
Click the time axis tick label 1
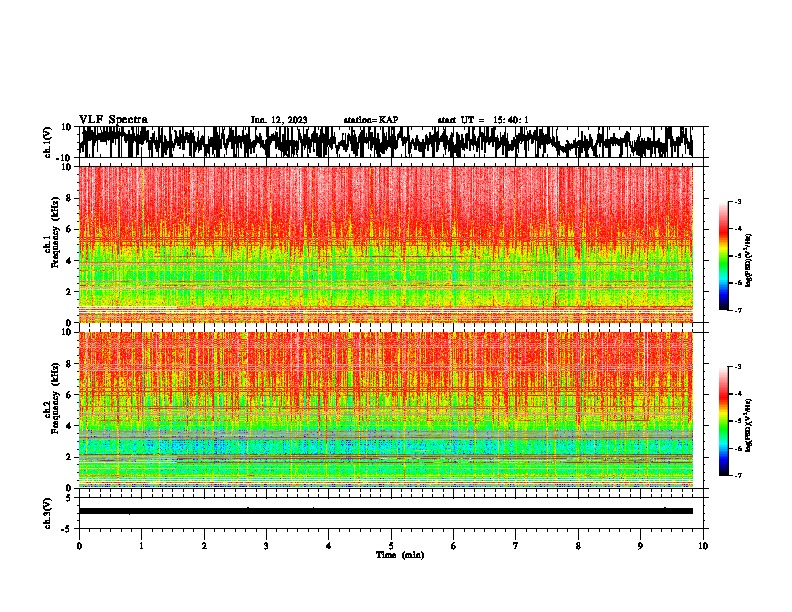[141, 546]
